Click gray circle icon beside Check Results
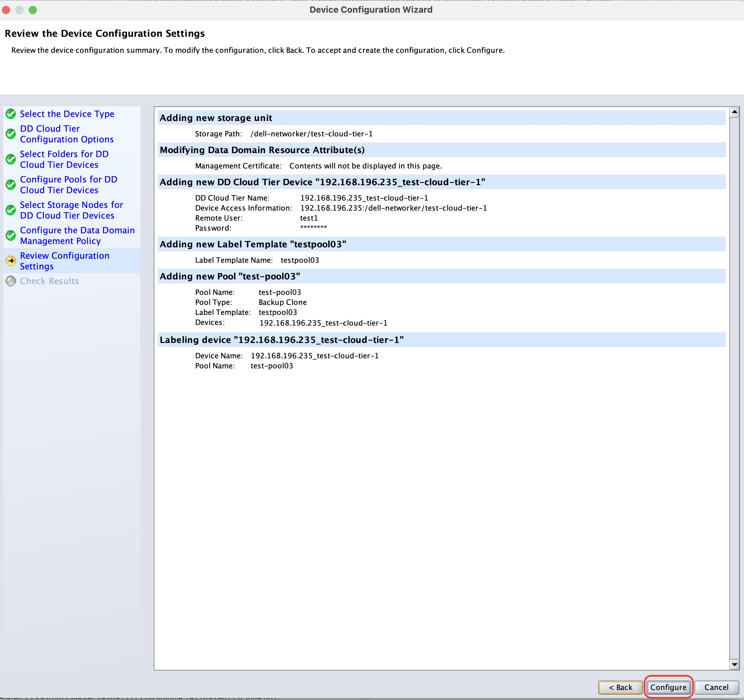This screenshot has height=700, width=744. pyautogui.click(x=11, y=281)
